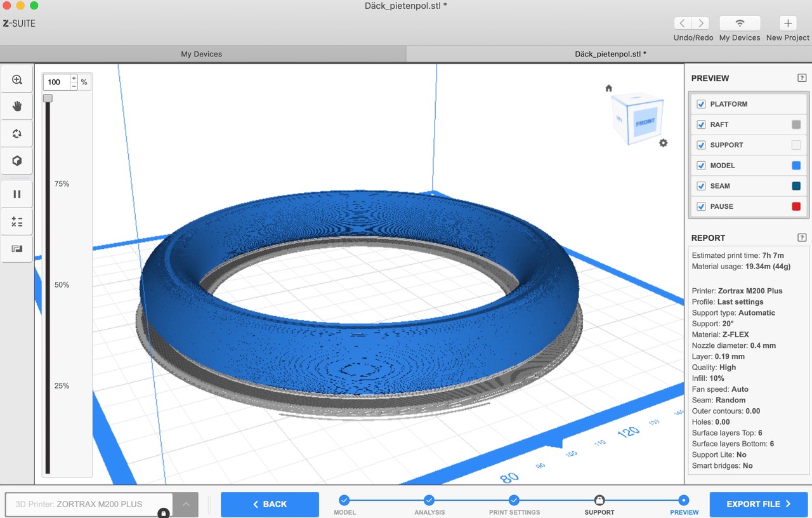Open My Devices wifi icon button
The width and height of the screenshot is (812, 518).
740,23
